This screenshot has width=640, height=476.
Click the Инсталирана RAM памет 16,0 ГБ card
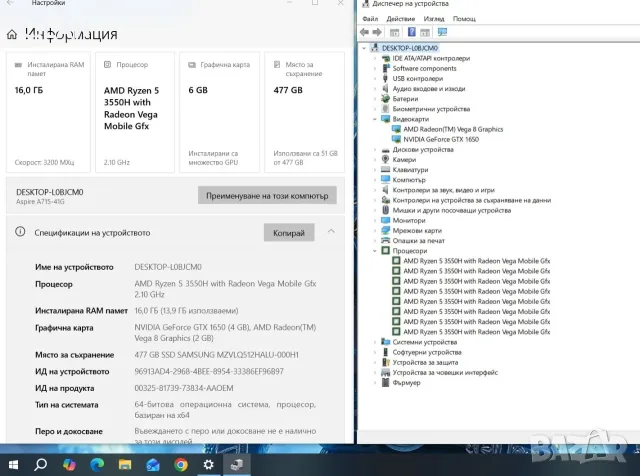click(48, 112)
